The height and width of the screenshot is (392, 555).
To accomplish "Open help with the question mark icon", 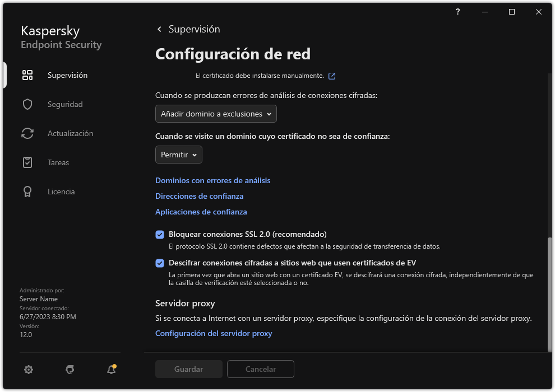I will point(457,12).
